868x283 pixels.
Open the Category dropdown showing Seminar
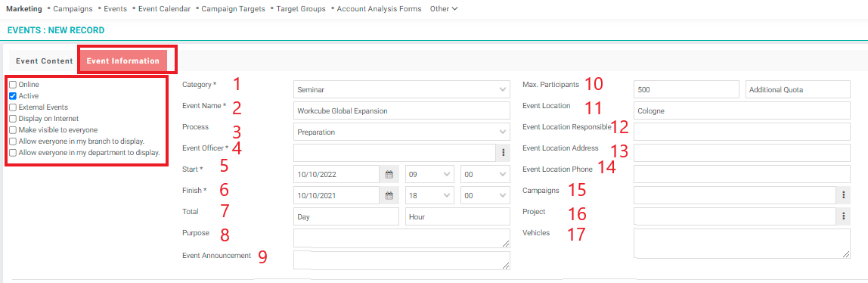[401, 89]
